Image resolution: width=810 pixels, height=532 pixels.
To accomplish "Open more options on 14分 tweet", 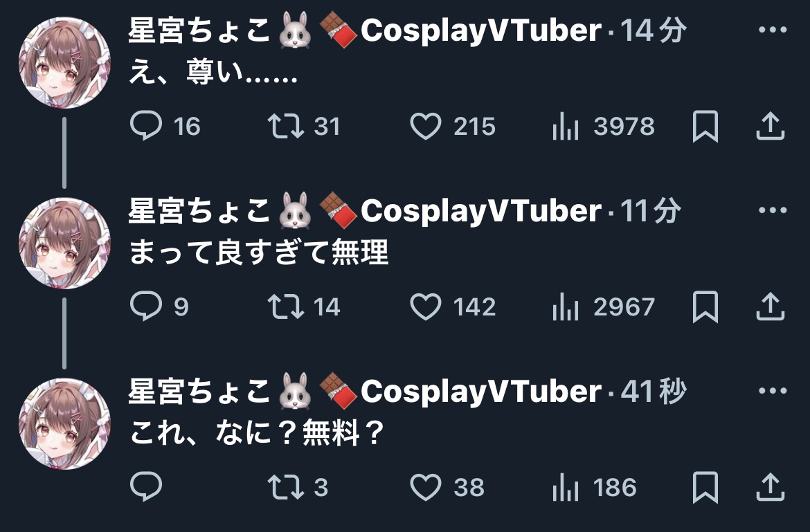I will point(773,30).
